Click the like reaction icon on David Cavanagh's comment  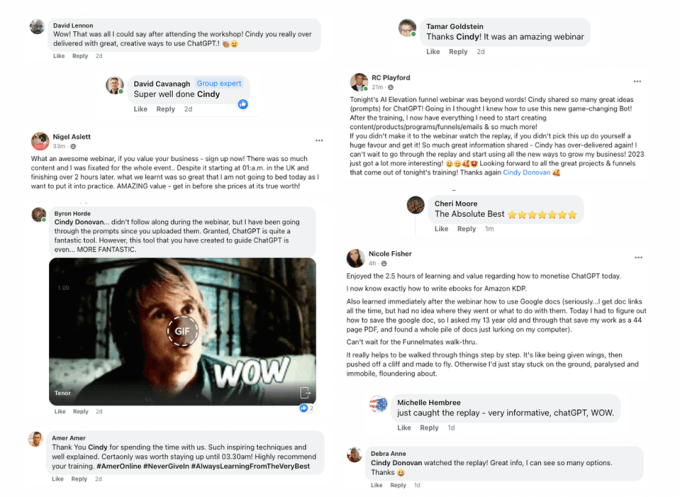pyautogui.click(x=243, y=104)
